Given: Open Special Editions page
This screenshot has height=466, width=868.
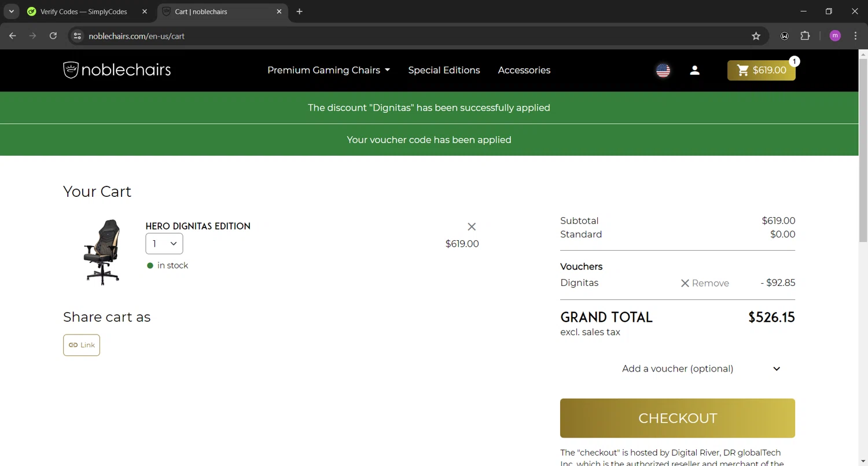Looking at the screenshot, I should click(x=444, y=70).
